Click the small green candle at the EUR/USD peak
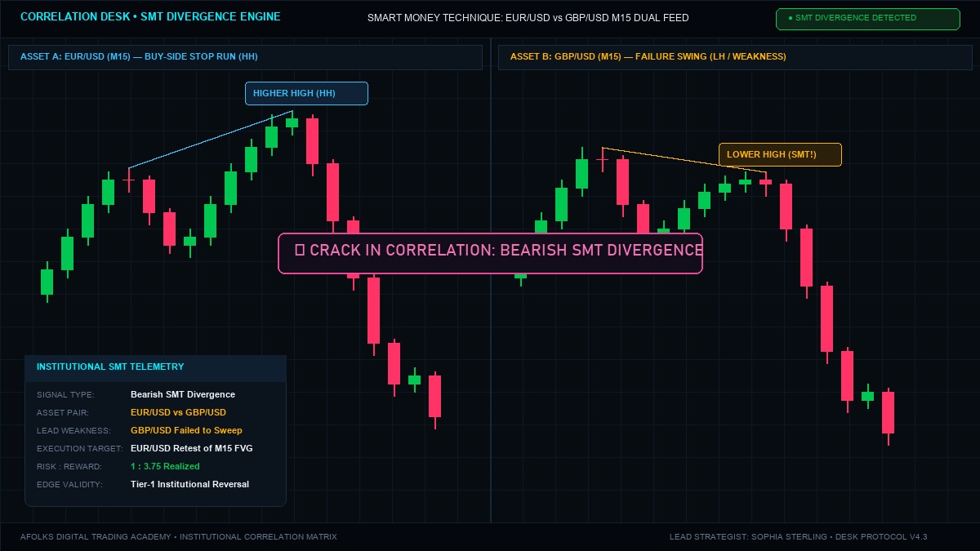 click(292, 122)
